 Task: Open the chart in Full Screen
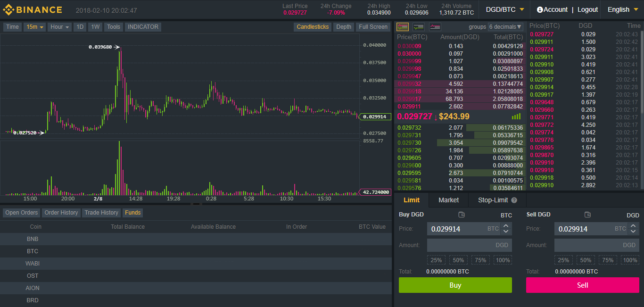coord(373,27)
